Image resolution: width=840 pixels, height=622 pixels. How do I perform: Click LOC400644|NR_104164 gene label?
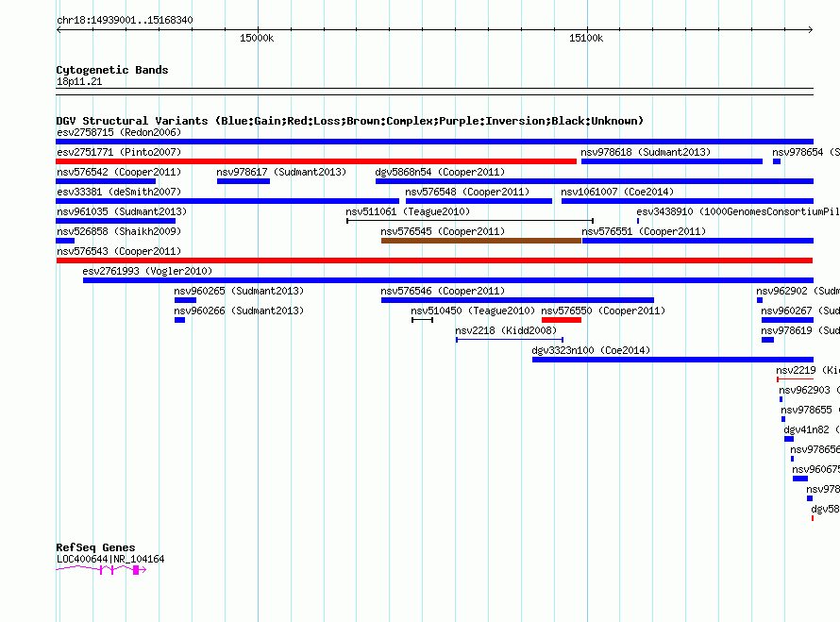110,560
